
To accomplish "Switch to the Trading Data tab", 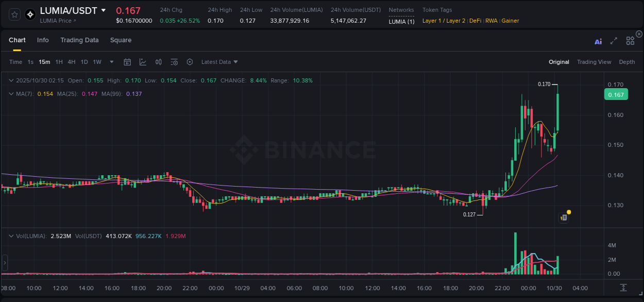I will [79, 40].
